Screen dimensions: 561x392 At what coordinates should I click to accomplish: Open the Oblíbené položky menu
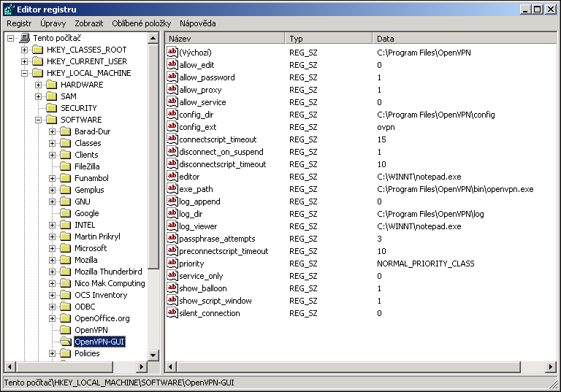pyautogui.click(x=141, y=23)
